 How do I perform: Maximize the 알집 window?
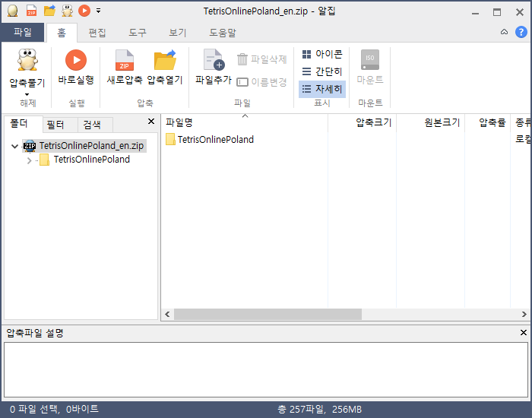click(x=497, y=13)
